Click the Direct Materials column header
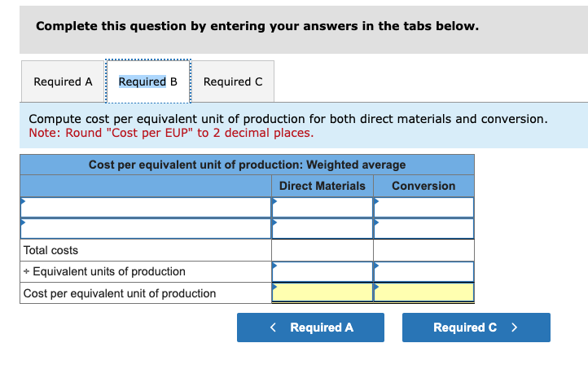The width and height of the screenshot is (588, 387). pos(323,186)
